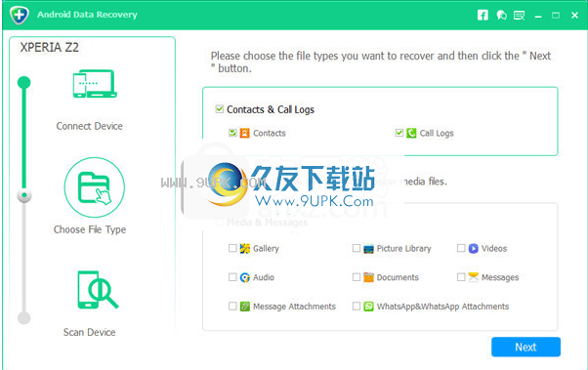Minimize the Android Data Recovery window
The height and width of the screenshot is (370, 588).
(538, 17)
